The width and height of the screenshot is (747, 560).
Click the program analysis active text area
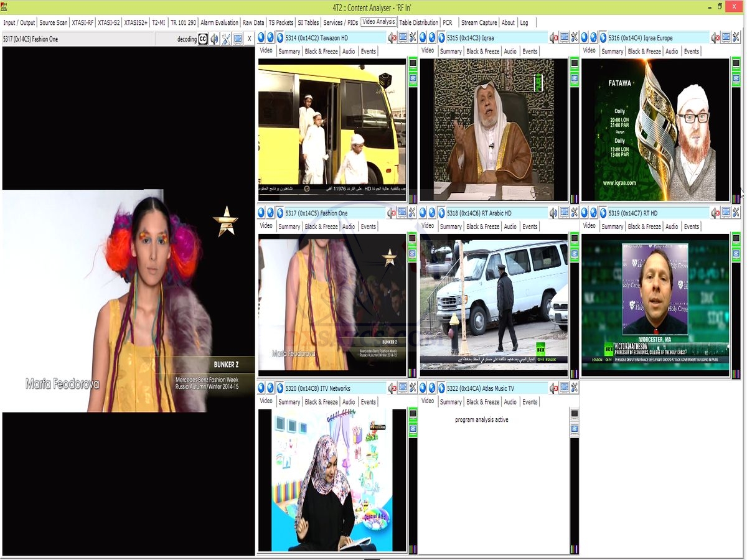coord(481,419)
